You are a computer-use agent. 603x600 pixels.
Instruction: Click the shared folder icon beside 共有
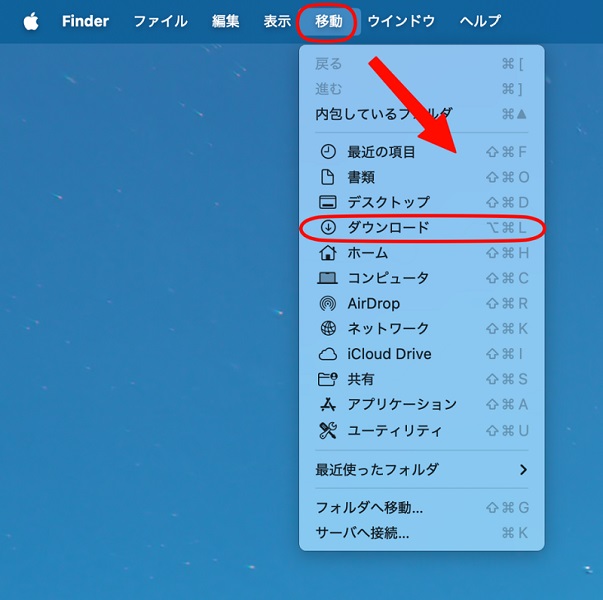pyautogui.click(x=328, y=379)
